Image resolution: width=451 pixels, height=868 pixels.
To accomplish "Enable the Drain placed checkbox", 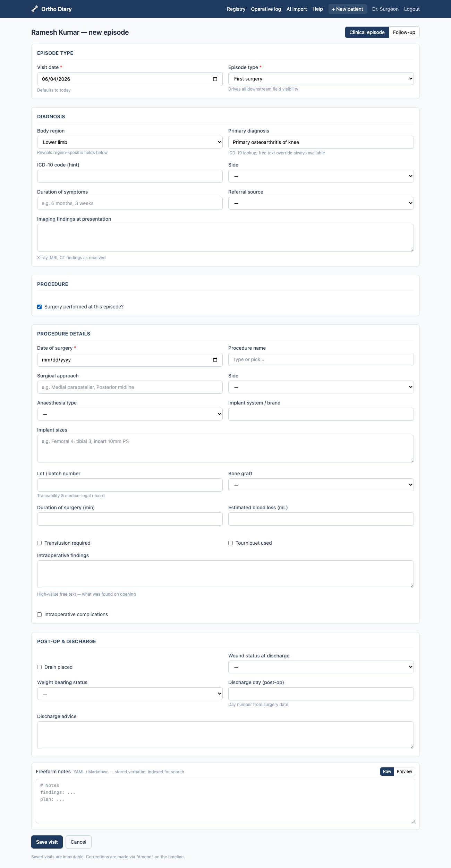I will click(40, 667).
